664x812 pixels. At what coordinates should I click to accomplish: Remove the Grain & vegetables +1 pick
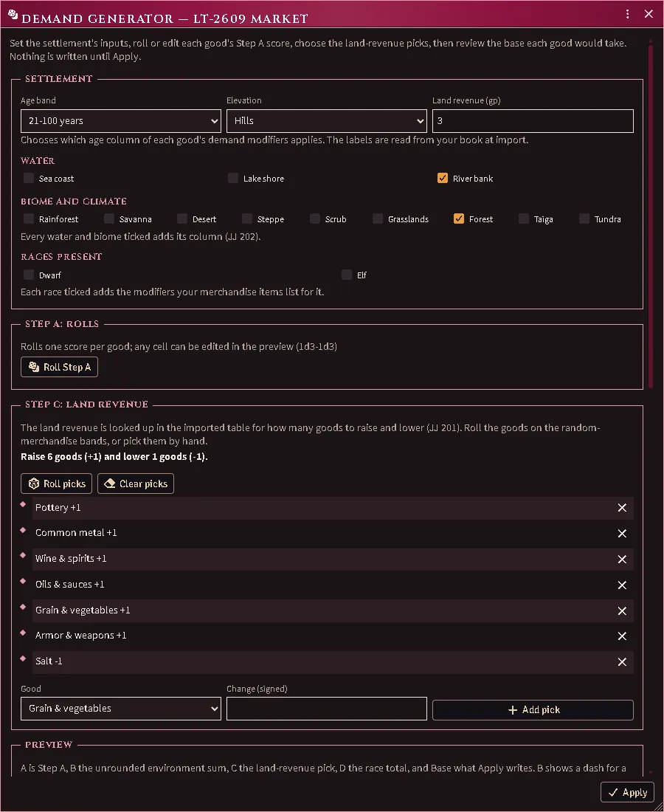pyautogui.click(x=622, y=611)
